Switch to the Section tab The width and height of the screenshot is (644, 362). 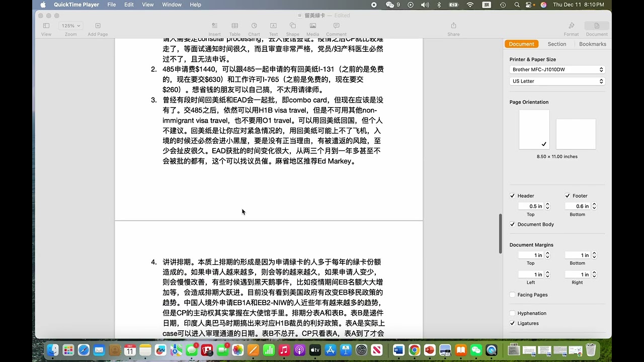coord(557,44)
